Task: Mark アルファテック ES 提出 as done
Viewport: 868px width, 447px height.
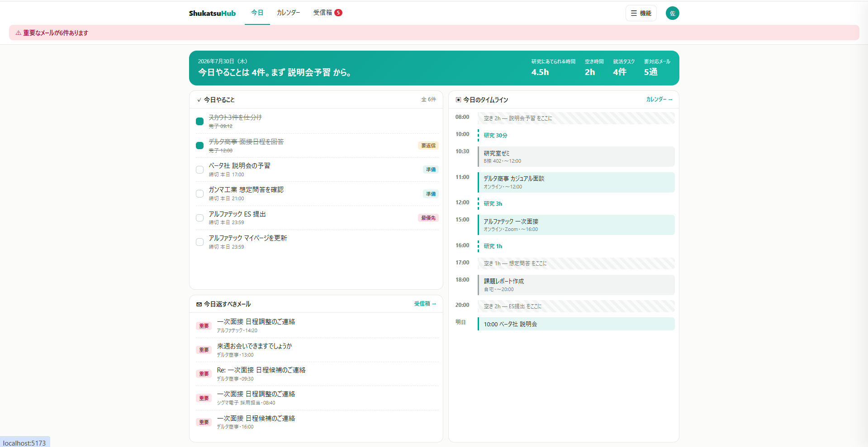Action: point(199,218)
